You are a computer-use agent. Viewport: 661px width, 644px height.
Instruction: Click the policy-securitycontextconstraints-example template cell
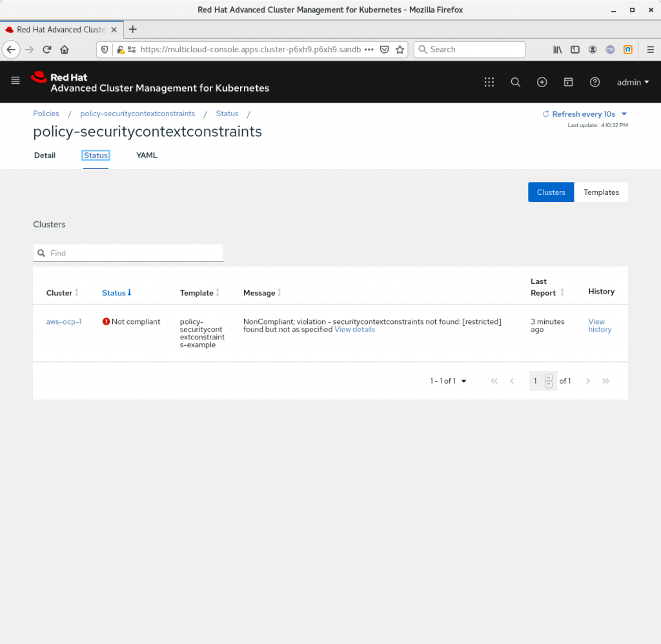(202, 334)
